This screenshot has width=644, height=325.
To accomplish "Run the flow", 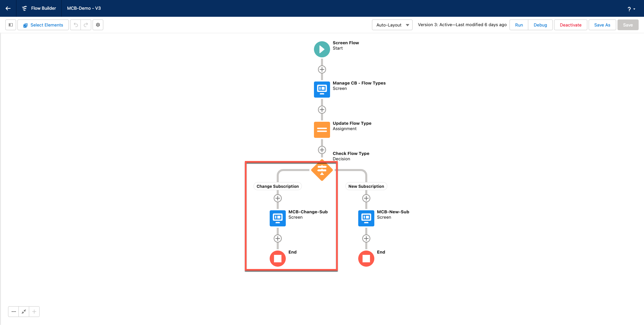I will [519, 25].
